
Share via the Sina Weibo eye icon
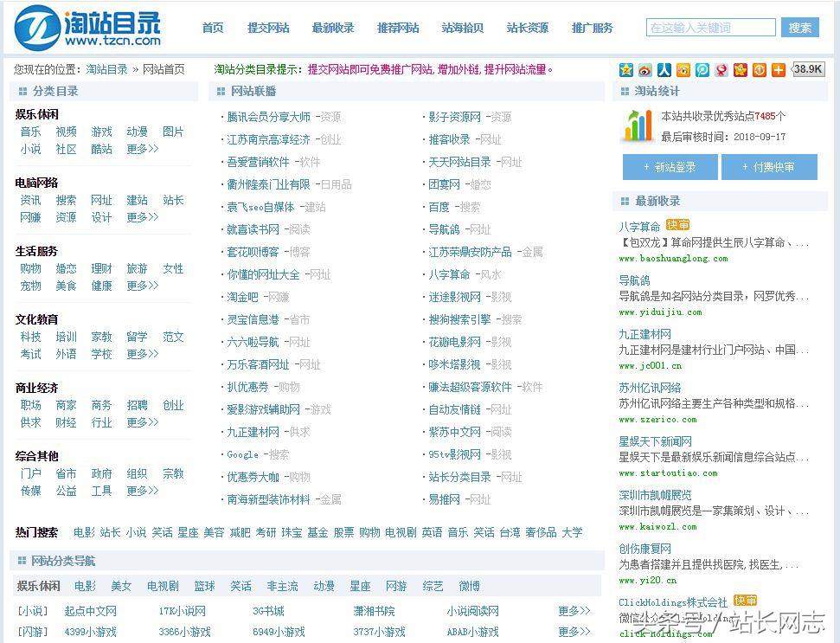coord(645,69)
